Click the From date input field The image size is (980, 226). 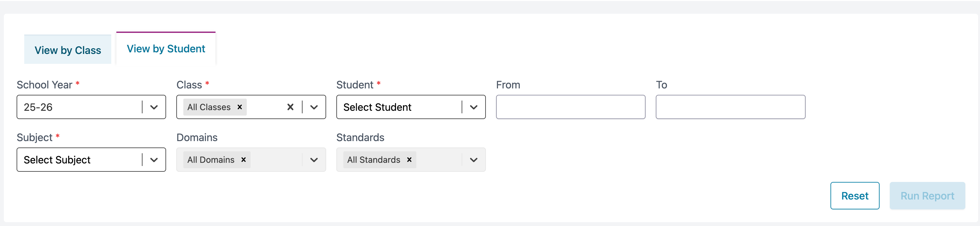(570, 107)
